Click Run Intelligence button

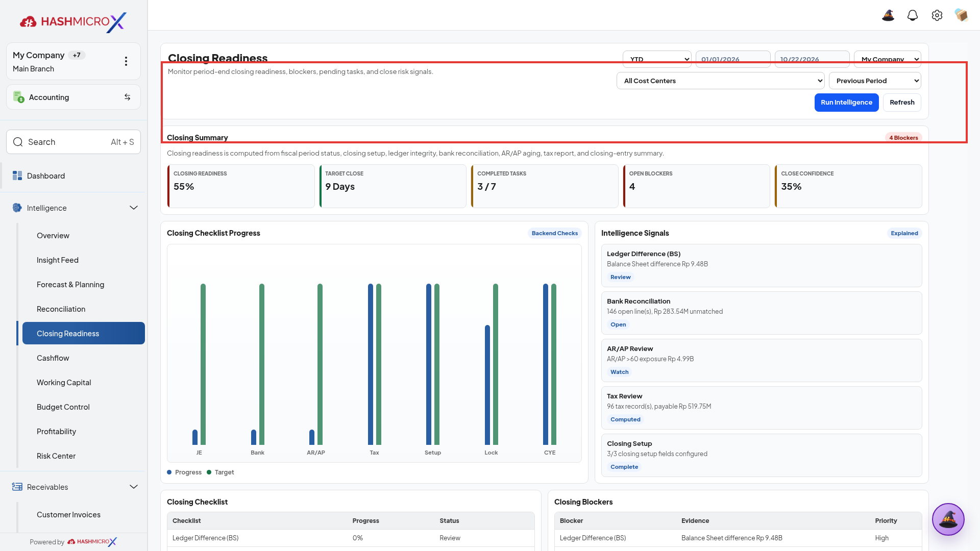coord(846,102)
